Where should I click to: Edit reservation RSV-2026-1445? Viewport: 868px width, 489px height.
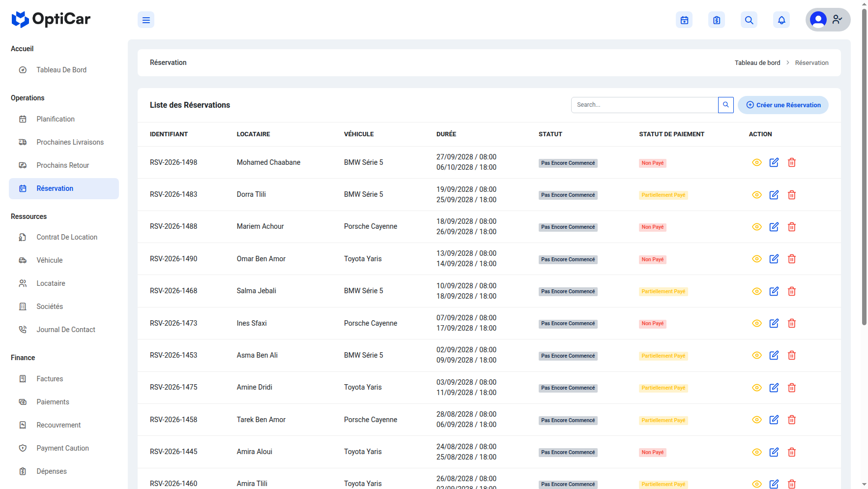[x=774, y=452]
